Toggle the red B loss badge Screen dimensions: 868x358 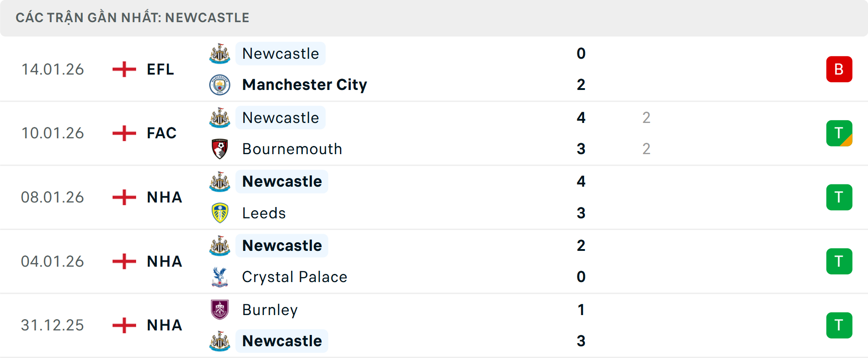[x=840, y=69]
